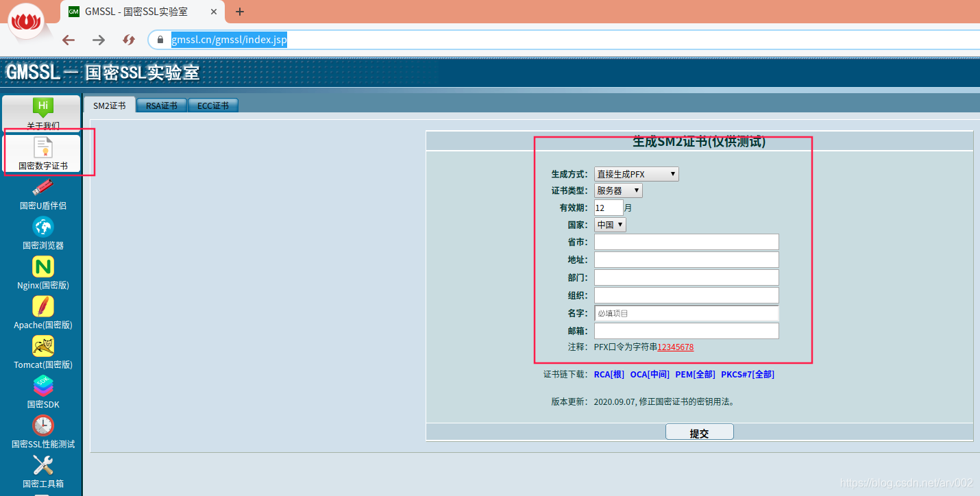The image size is (980, 496).
Task: Submit the form with 提交 button
Action: (x=700, y=432)
